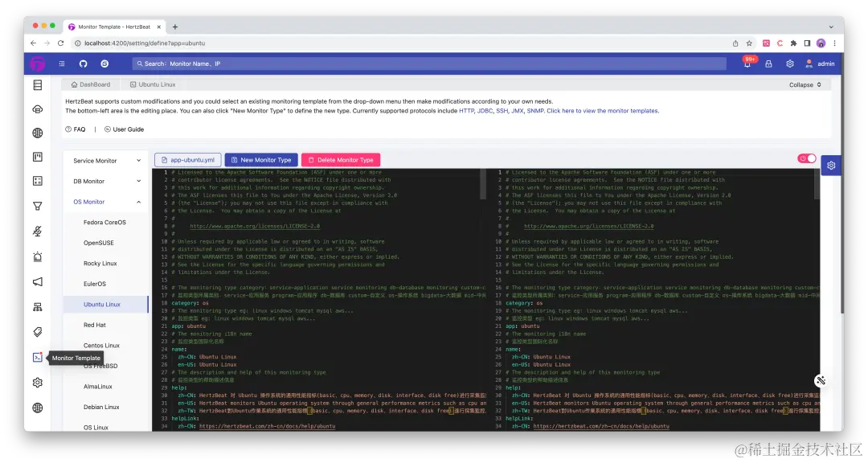Select Ubuntu Linux in the OS list
Viewport: 868px width, 463px height.
point(102,304)
